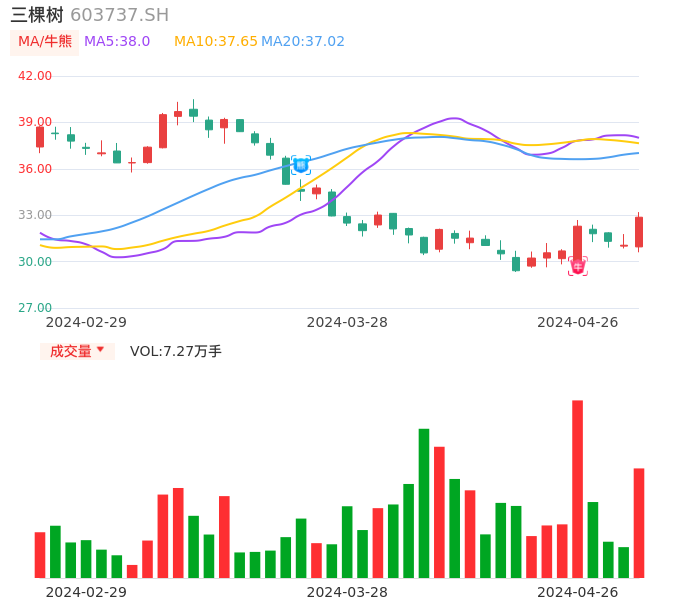Click the 42.00 price axis label
This screenshot has height=606, width=686.
click(x=35, y=76)
